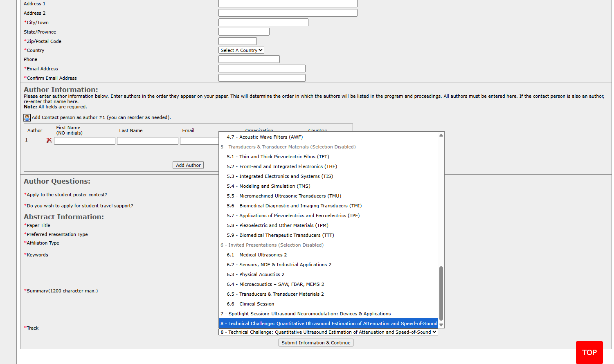Click the add contact person icon

click(x=27, y=118)
